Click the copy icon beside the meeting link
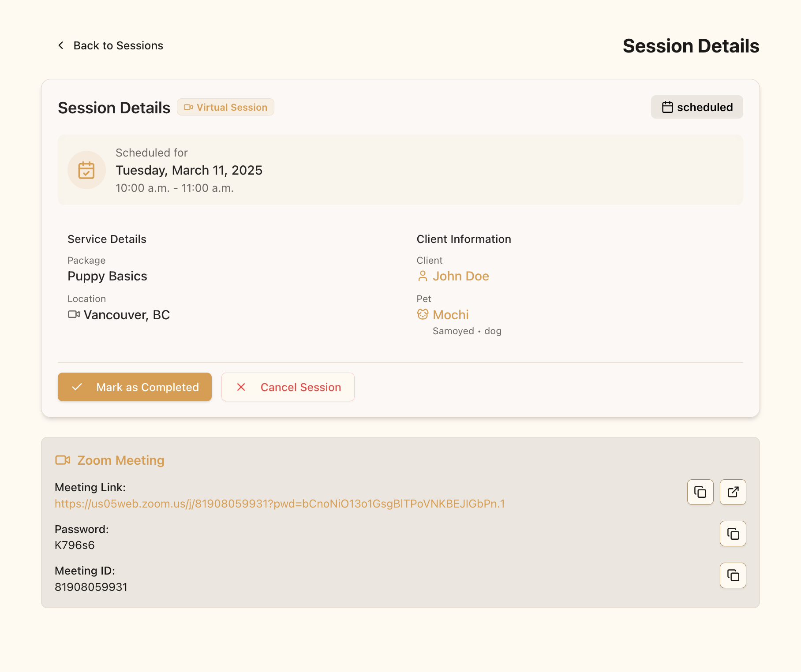 700,492
